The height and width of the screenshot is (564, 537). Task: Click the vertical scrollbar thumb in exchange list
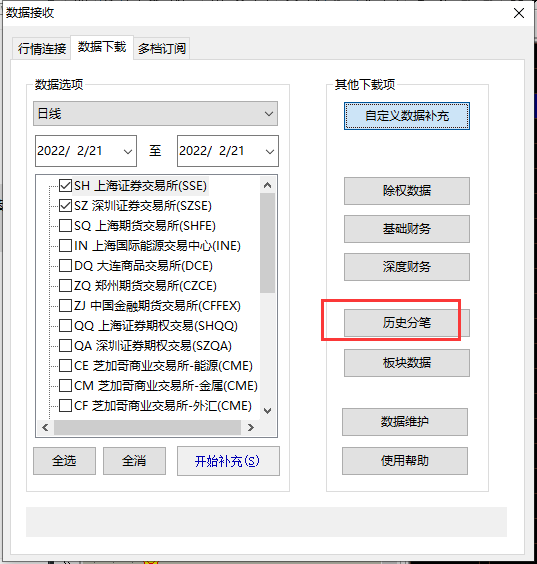tap(267, 243)
